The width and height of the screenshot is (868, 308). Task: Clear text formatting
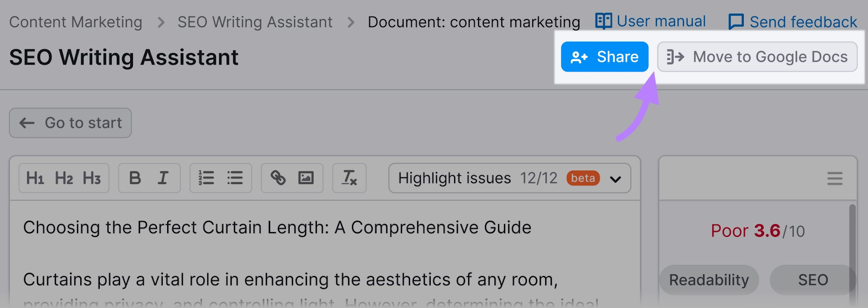(x=349, y=178)
